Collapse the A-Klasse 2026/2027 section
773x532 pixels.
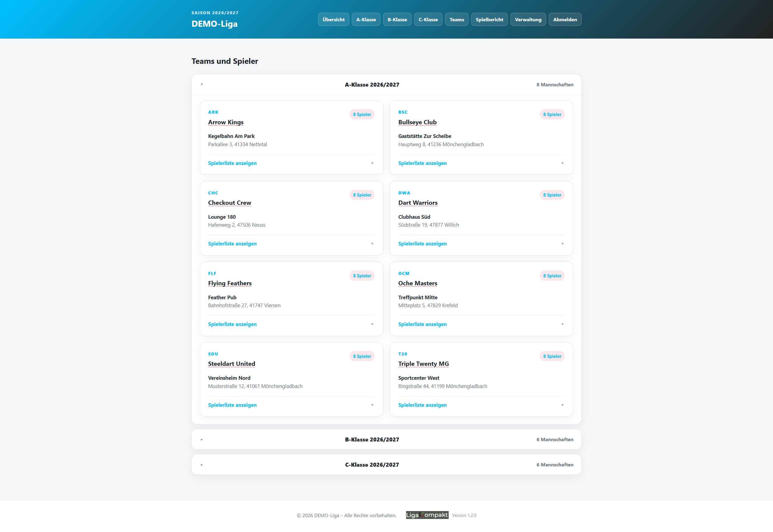coord(386,85)
